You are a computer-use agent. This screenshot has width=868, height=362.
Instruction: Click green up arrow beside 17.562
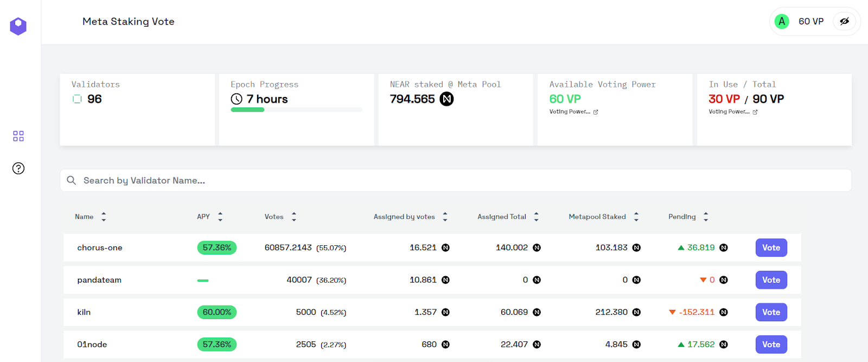[681, 345]
